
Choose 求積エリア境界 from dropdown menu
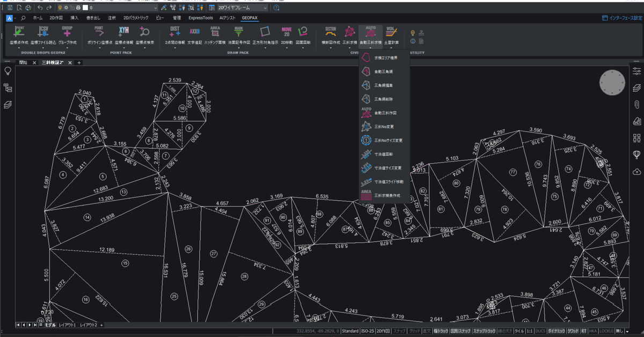pyautogui.click(x=384, y=57)
